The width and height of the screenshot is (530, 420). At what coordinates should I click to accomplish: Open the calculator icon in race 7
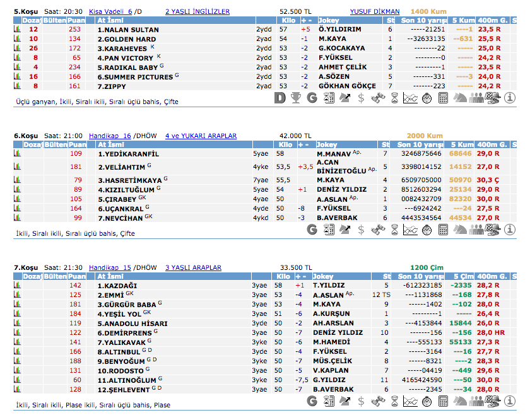(x=443, y=401)
